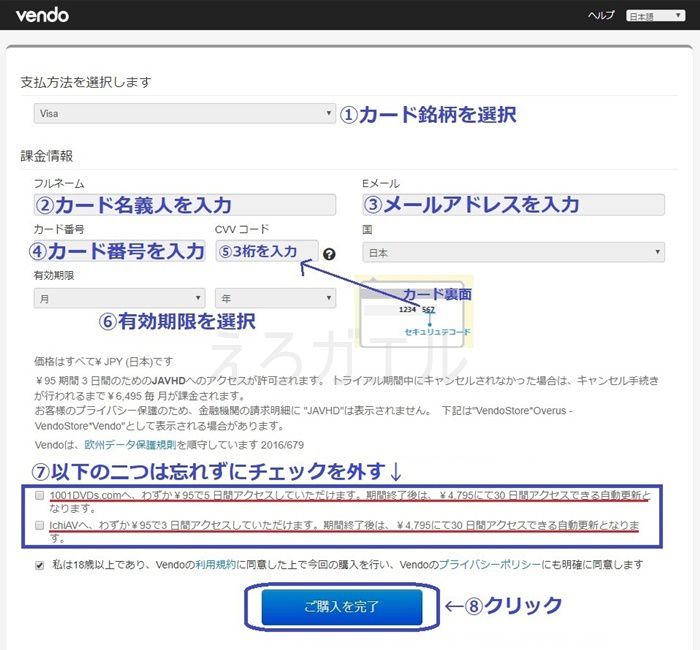The width and height of the screenshot is (700, 650).
Task: Open the ヘルプ help link
Action: tap(601, 16)
